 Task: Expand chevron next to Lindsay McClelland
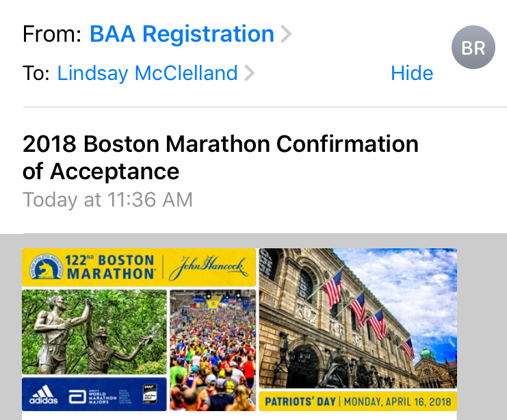click(250, 73)
